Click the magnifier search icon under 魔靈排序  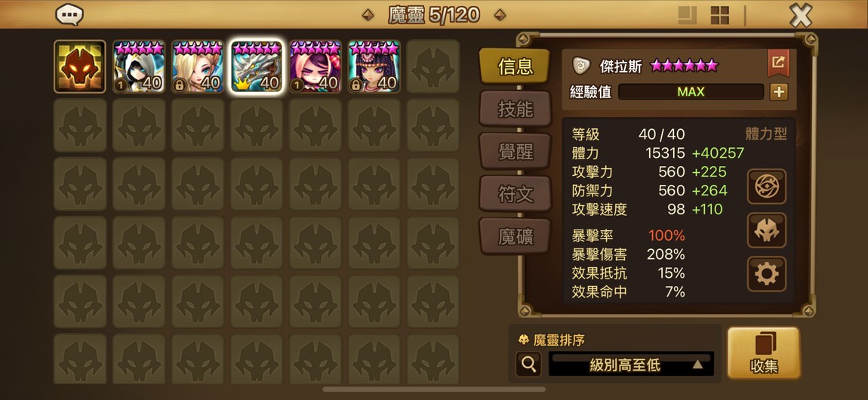[x=528, y=364]
